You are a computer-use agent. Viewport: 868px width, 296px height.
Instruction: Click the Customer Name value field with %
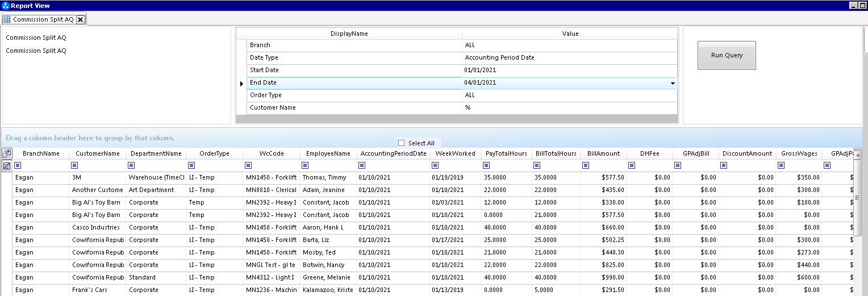pyautogui.click(x=570, y=108)
